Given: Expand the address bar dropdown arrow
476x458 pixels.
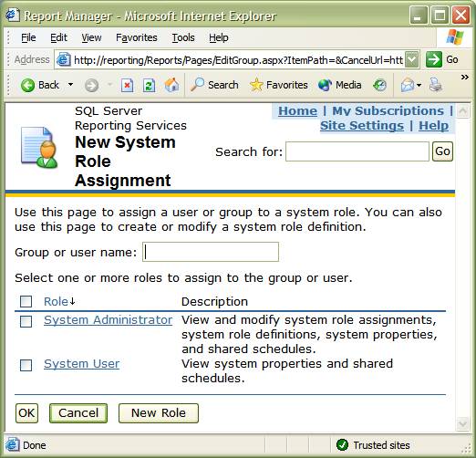Looking at the screenshot, I should pyautogui.click(x=412, y=59).
